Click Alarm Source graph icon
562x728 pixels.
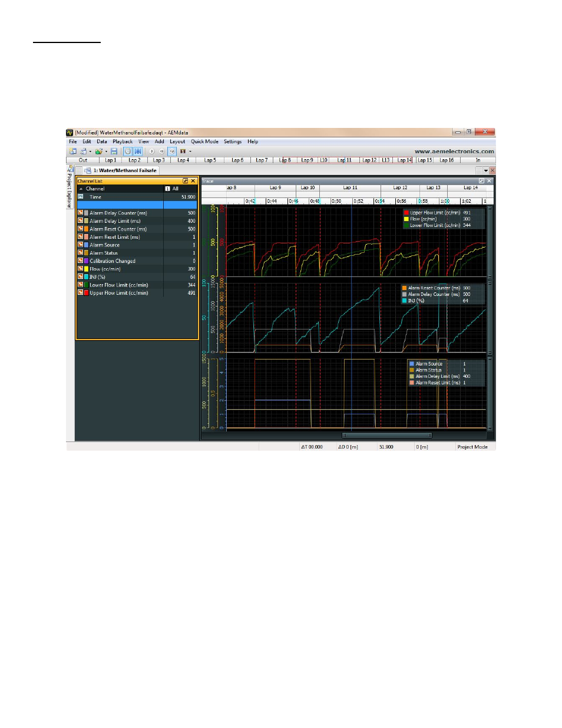point(81,245)
